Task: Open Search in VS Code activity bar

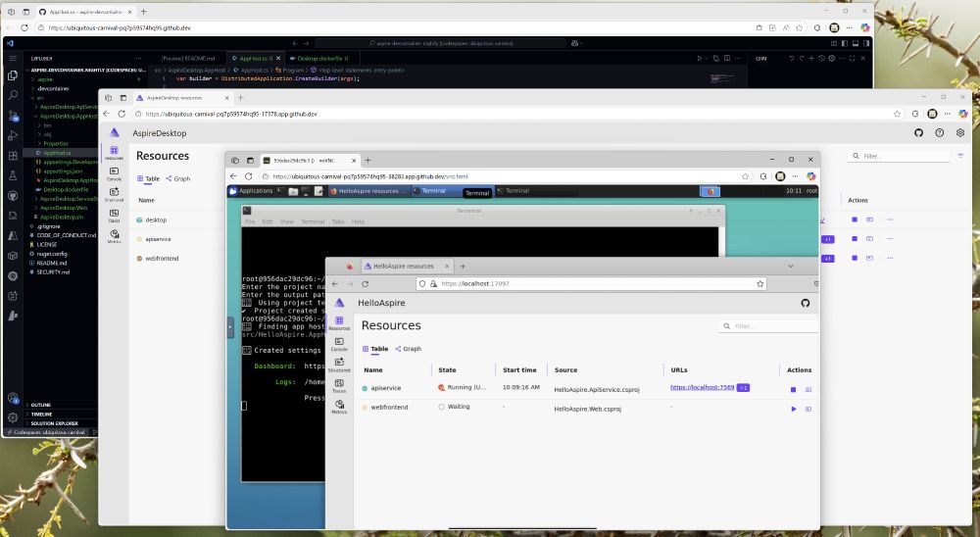Action: coord(13,96)
